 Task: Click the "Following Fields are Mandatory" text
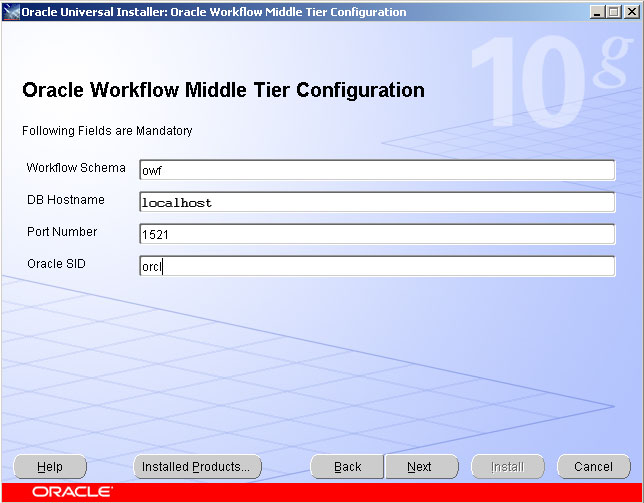[x=107, y=131]
